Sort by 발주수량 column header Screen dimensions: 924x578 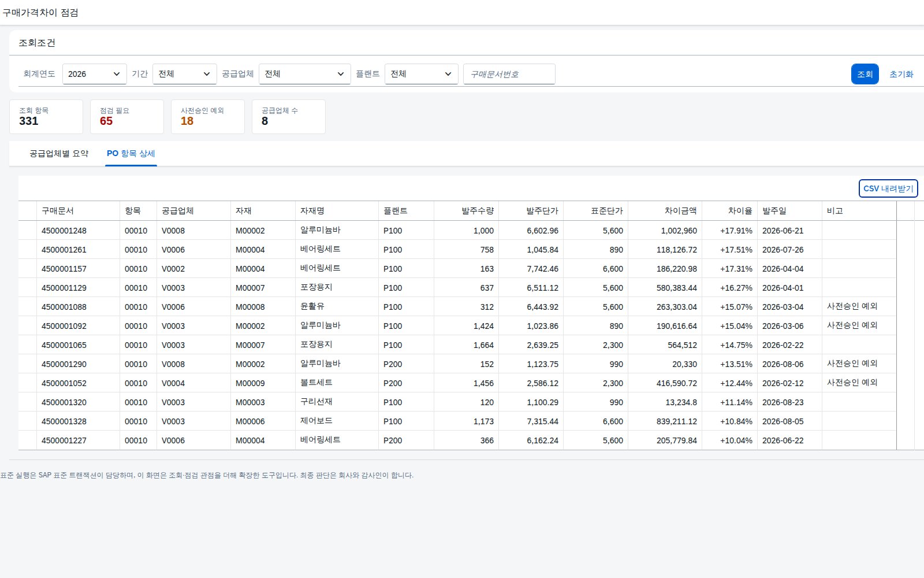tap(466, 211)
